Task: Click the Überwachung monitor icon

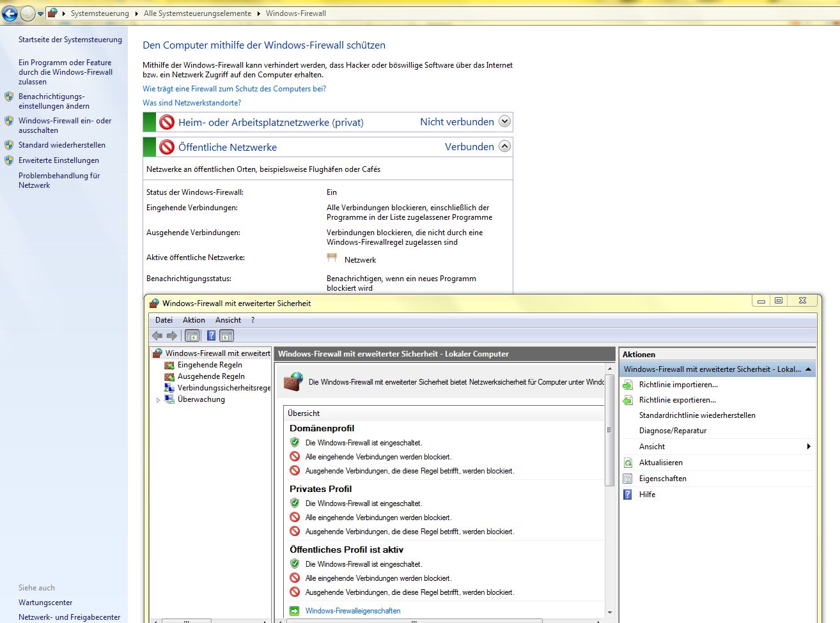Action: [x=169, y=399]
